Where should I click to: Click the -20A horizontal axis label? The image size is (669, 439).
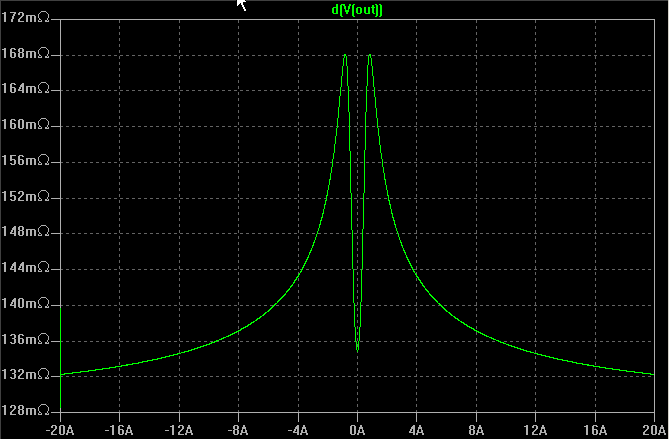(60, 430)
